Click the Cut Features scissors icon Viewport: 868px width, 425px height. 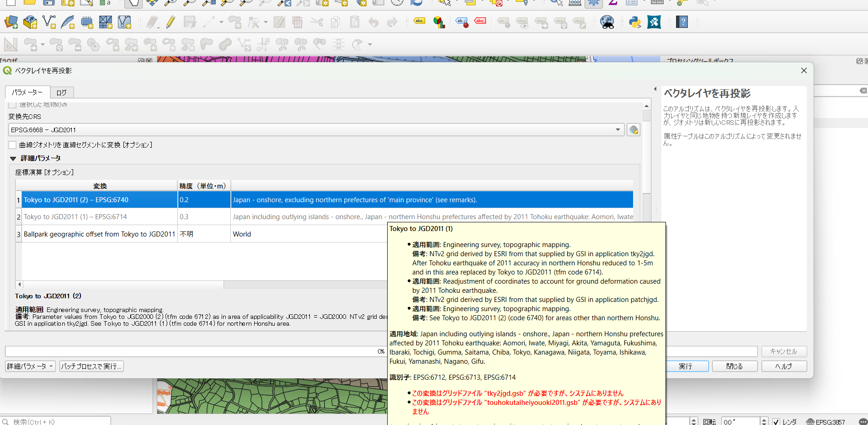point(317,22)
